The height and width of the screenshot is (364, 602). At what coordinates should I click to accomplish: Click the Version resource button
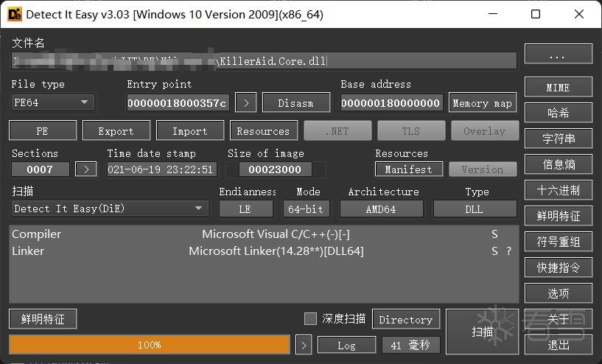tap(483, 169)
